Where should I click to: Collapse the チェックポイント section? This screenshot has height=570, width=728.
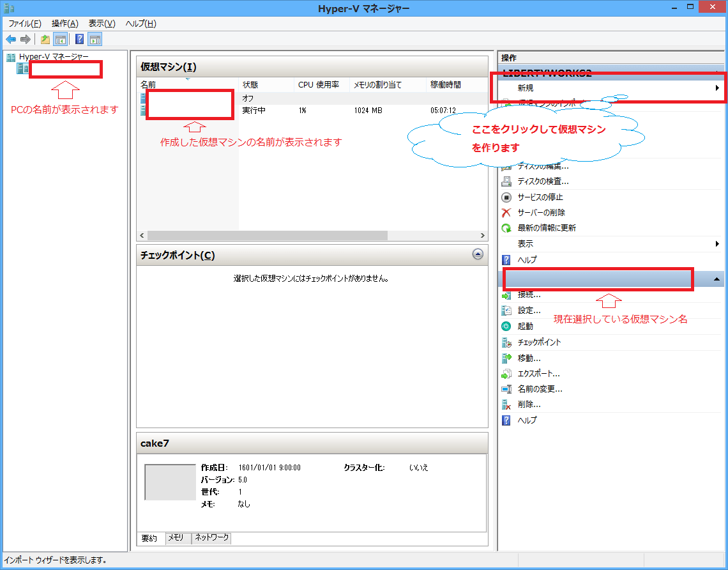[478, 254]
